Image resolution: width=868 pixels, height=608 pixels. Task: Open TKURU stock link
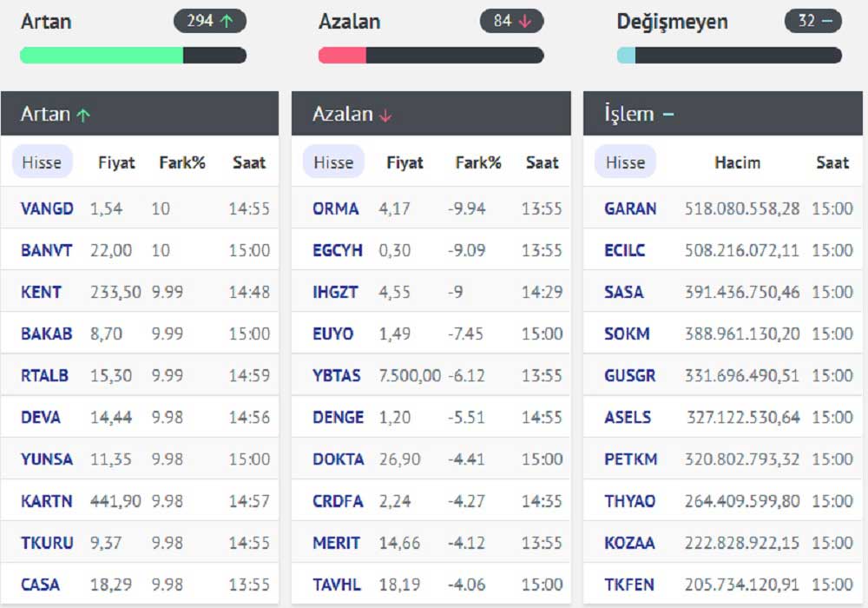[x=47, y=543]
